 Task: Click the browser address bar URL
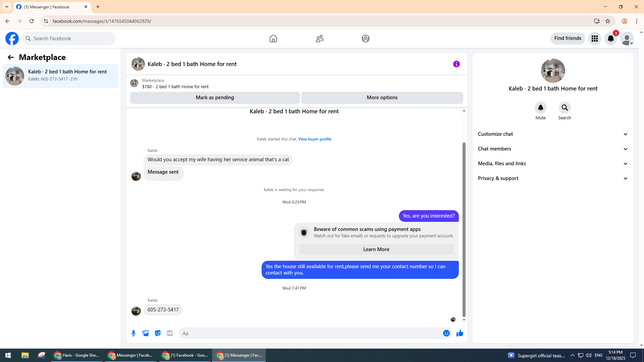pos(102,21)
